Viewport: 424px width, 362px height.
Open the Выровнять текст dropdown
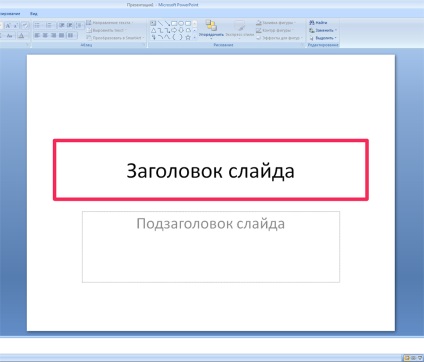point(107,30)
